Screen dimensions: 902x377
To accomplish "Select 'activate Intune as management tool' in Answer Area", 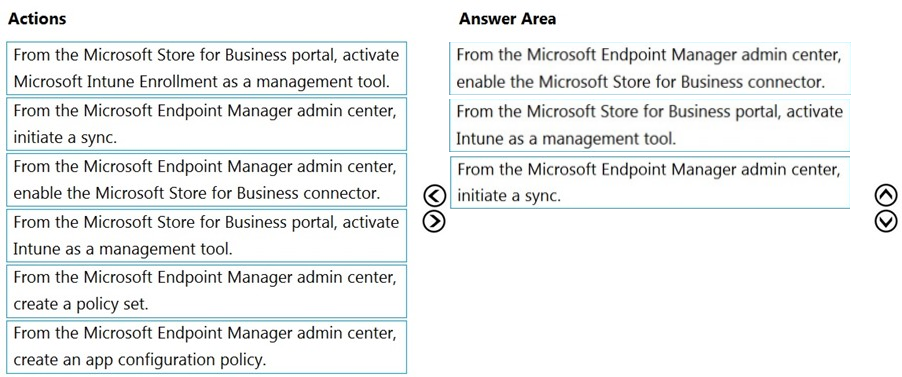I will (650, 125).
